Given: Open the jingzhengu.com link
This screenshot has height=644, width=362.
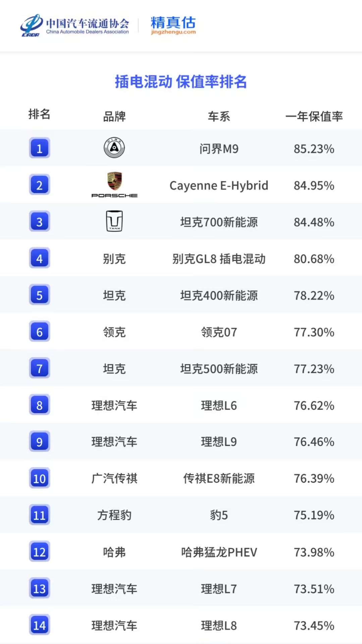Looking at the screenshot, I should point(173,32).
